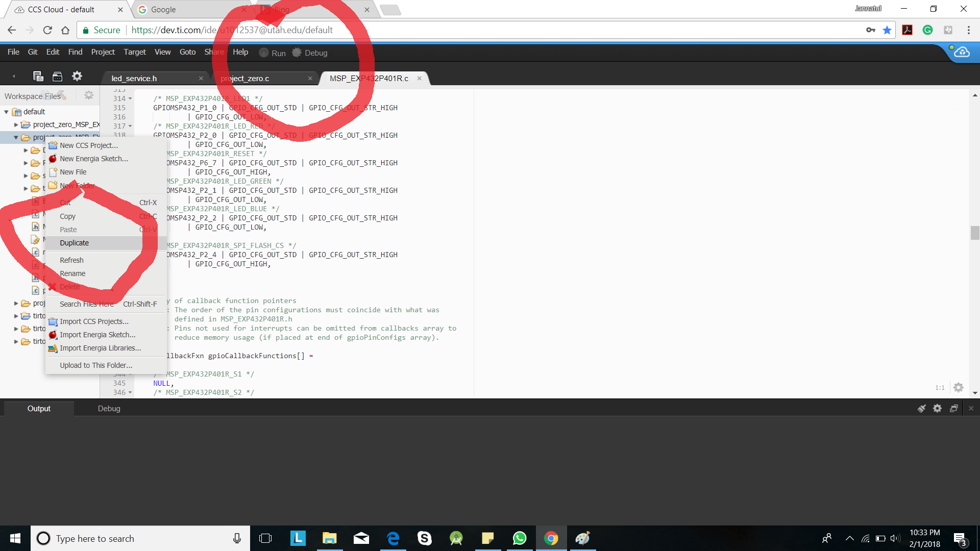
Task: Open Workspace Files settings gear
Action: click(89, 95)
